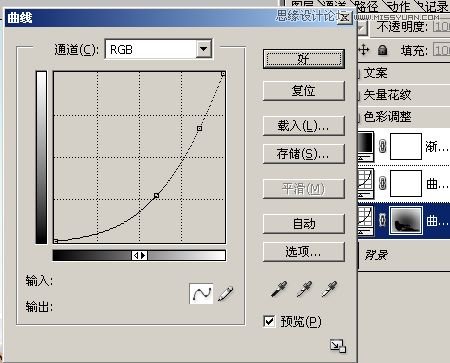Expand the 文案 layer group

(x=358, y=73)
